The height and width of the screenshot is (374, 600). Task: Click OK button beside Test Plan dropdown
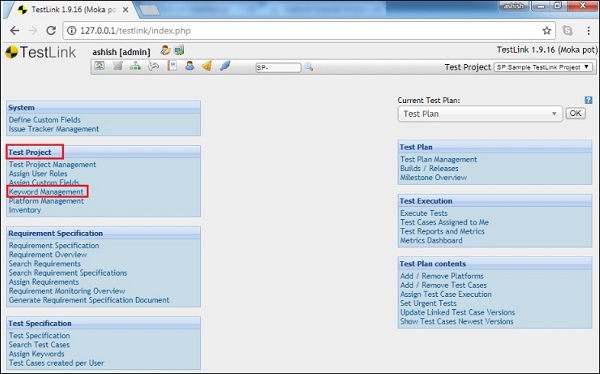pos(576,113)
